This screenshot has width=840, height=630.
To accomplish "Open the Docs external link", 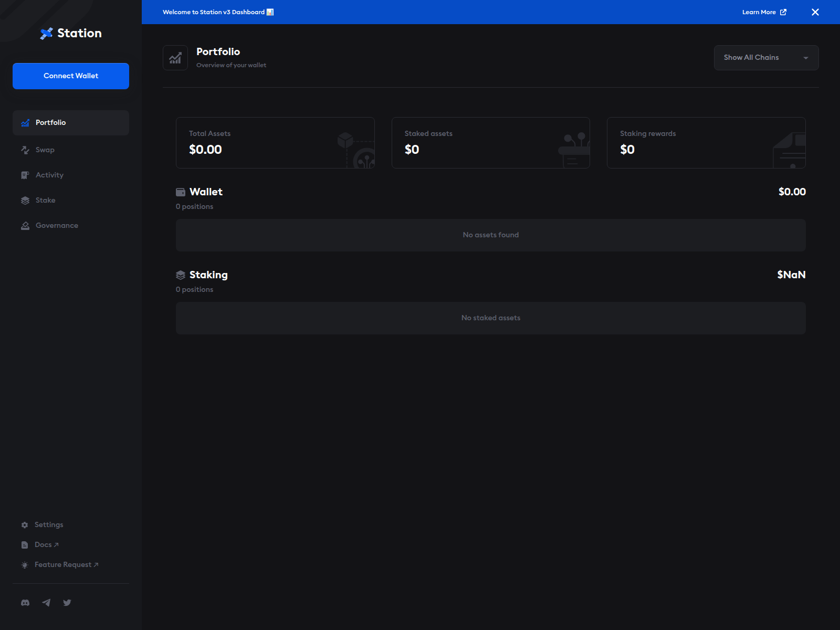I will point(44,544).
